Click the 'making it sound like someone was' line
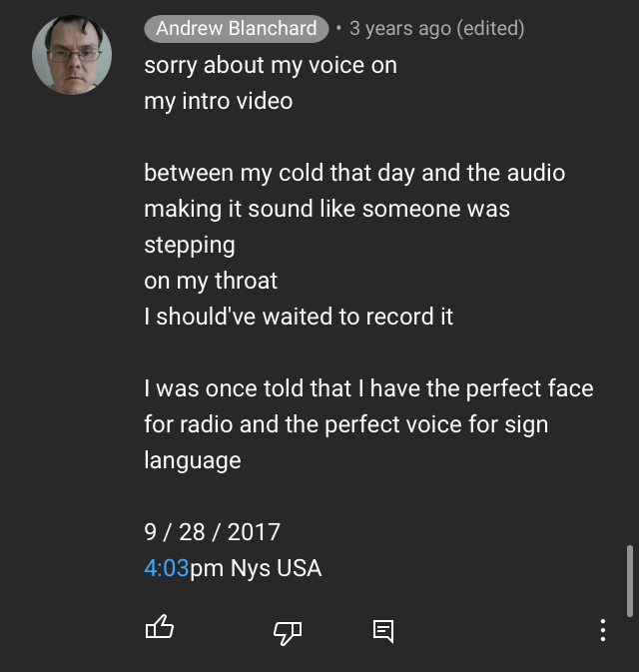Viewport: 639px width, 672px height. coord(327,209)
